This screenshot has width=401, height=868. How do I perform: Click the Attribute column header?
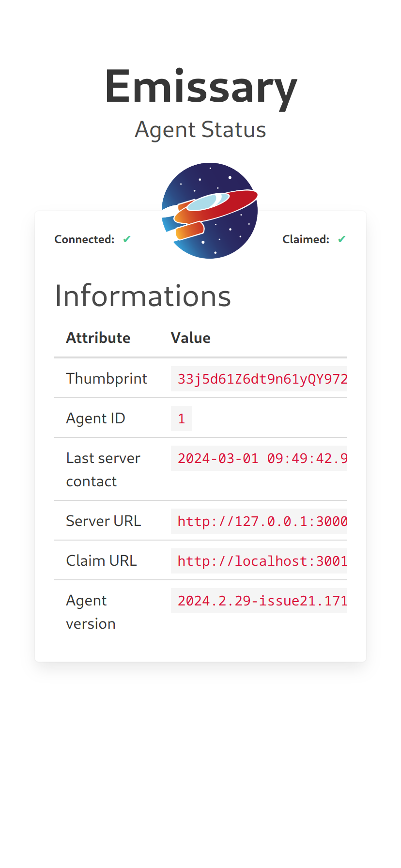tap(98, 338)
